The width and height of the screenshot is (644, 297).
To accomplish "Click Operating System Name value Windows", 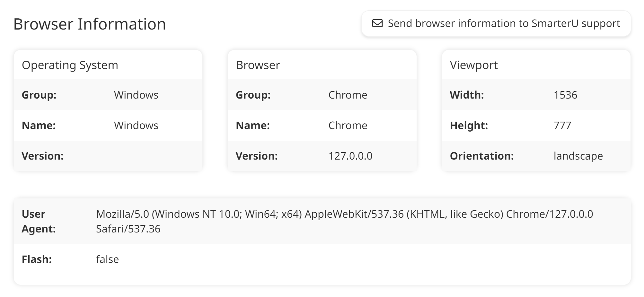I will 136,126.
